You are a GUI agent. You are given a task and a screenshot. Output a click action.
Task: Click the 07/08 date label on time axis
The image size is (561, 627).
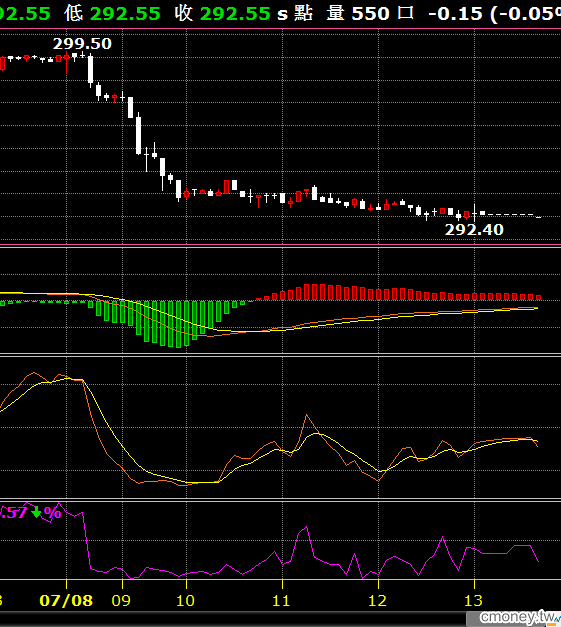pos(66,601)
